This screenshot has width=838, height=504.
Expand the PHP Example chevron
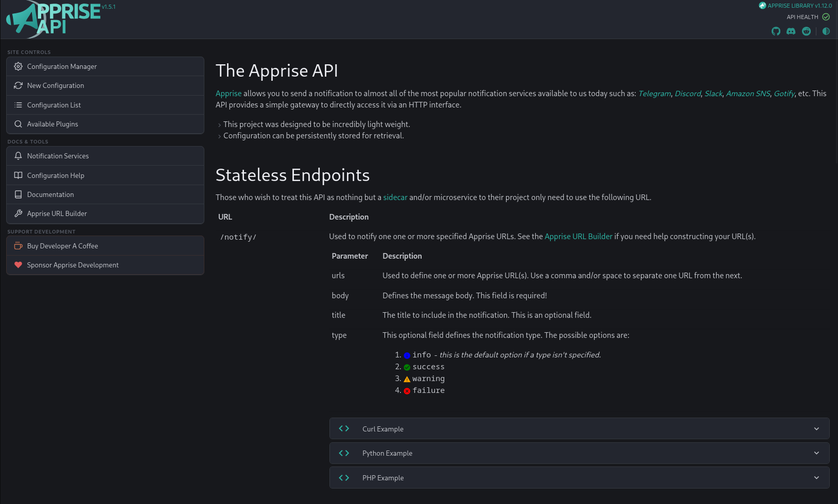pyautogui.click(x=816, y=478)
